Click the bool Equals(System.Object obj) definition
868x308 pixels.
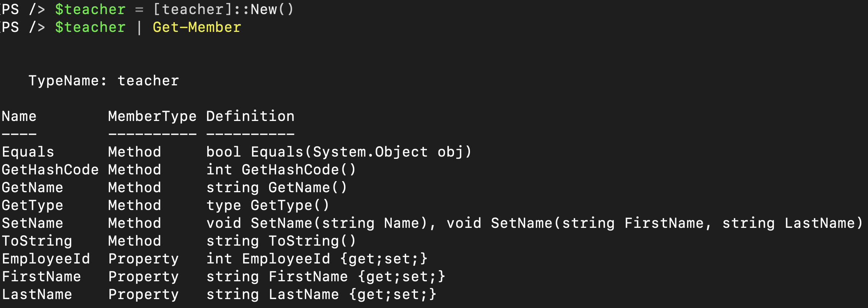tap(339, 152)
